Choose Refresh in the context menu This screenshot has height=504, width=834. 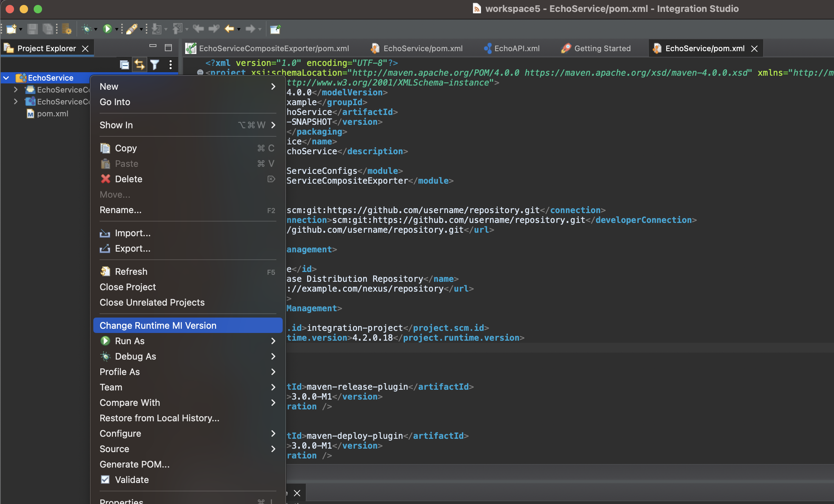click(x=188, y=271)
